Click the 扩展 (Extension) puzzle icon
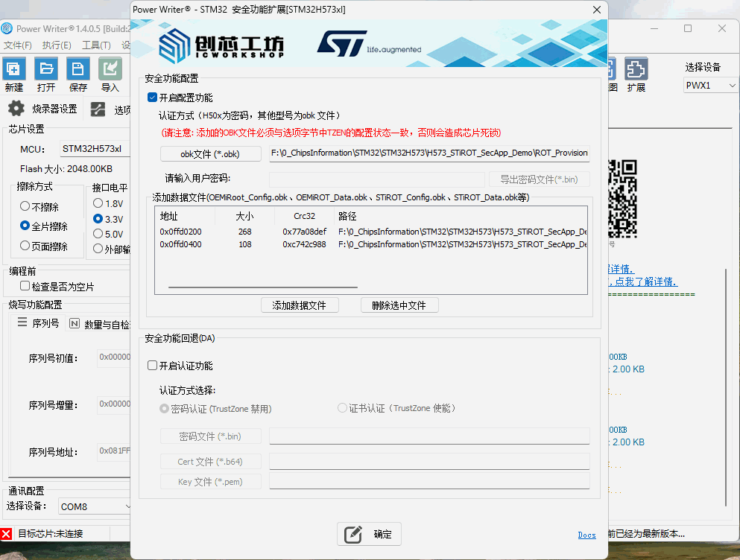Image resolution: width=740 pixels, height=560 pixels. click(636, 69)
